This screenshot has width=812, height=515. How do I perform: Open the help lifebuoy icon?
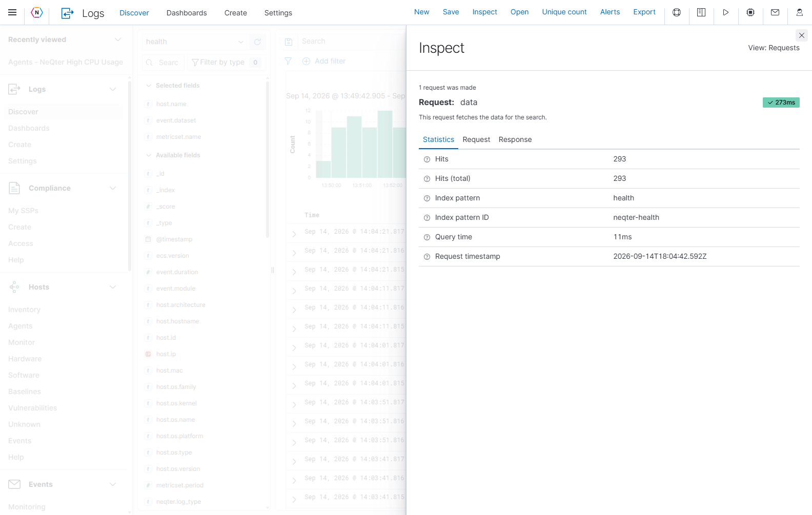tap(677, 12)
